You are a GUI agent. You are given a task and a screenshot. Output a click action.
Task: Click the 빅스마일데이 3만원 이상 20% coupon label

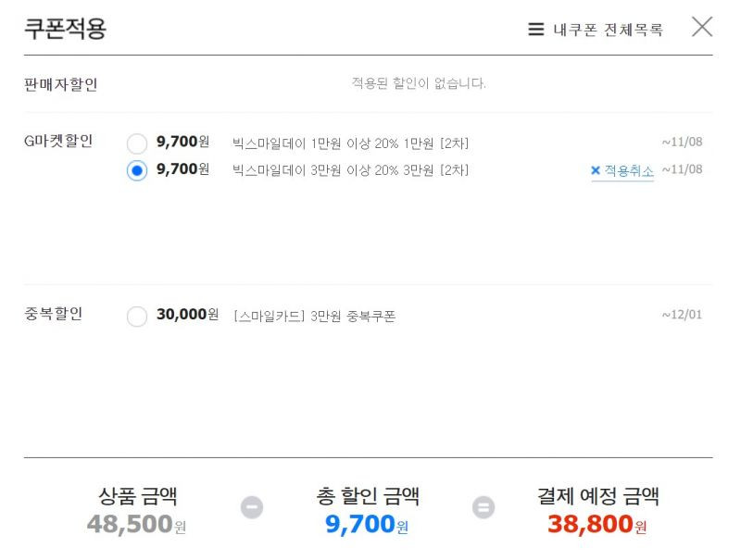(x=350, y=170)
